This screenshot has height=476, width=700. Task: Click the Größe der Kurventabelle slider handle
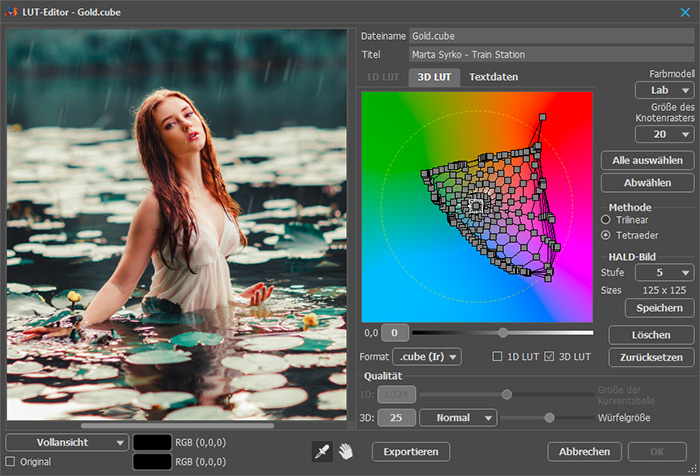507,394
